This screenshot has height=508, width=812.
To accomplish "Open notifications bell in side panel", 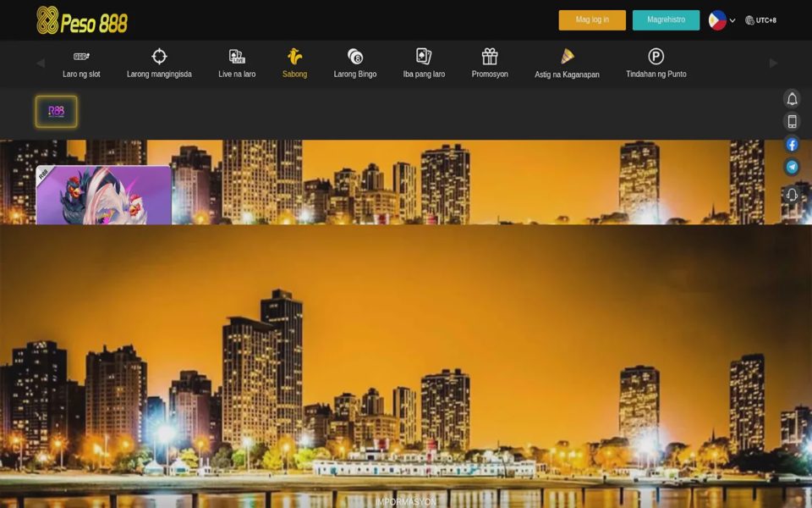I will [792, 98].
